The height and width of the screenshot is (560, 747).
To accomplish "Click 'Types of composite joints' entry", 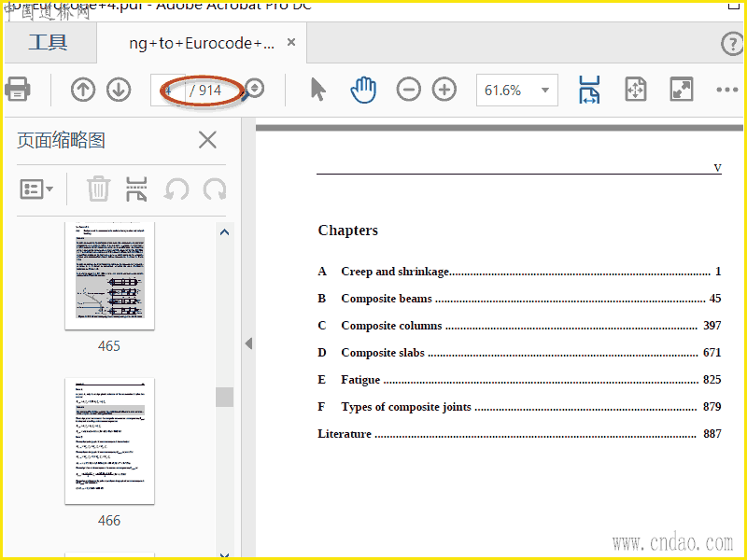I will pos(520,407).
